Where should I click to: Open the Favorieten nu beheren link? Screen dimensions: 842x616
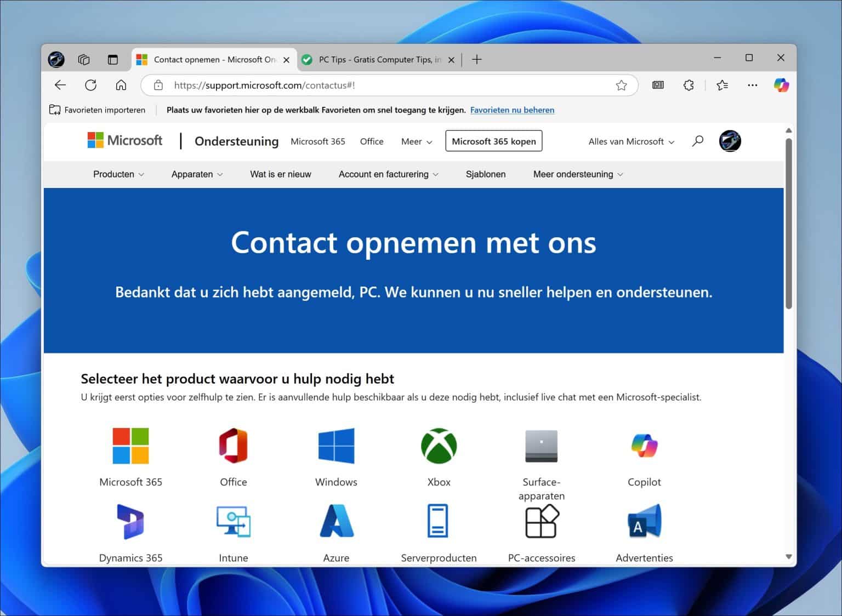[512, 110]
